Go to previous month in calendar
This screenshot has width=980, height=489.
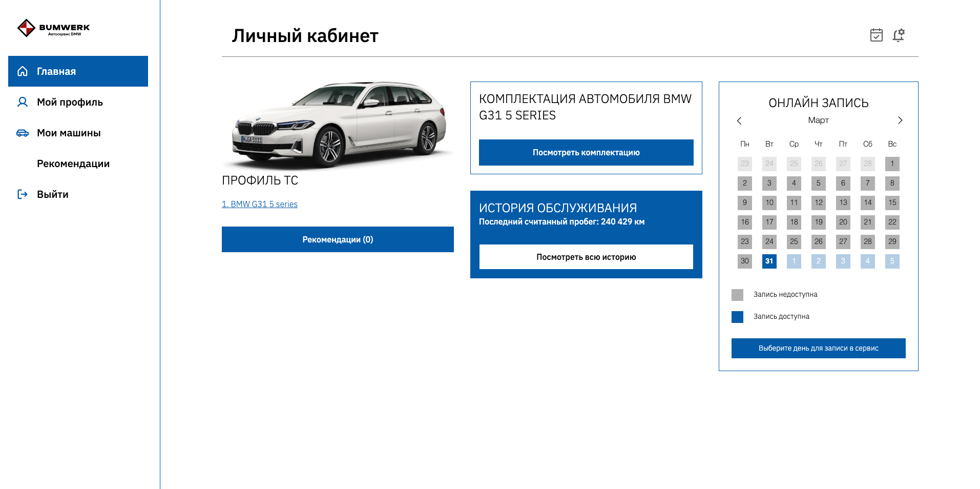pyautogui.click(x=739, y=120)
